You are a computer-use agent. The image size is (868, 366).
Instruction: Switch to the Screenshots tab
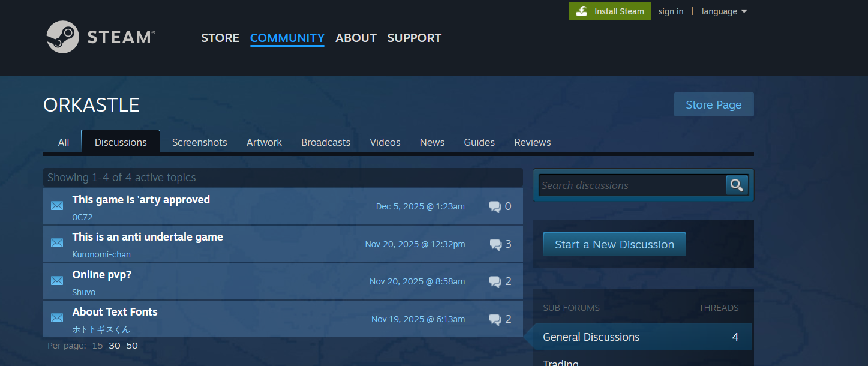pos(199,142)
